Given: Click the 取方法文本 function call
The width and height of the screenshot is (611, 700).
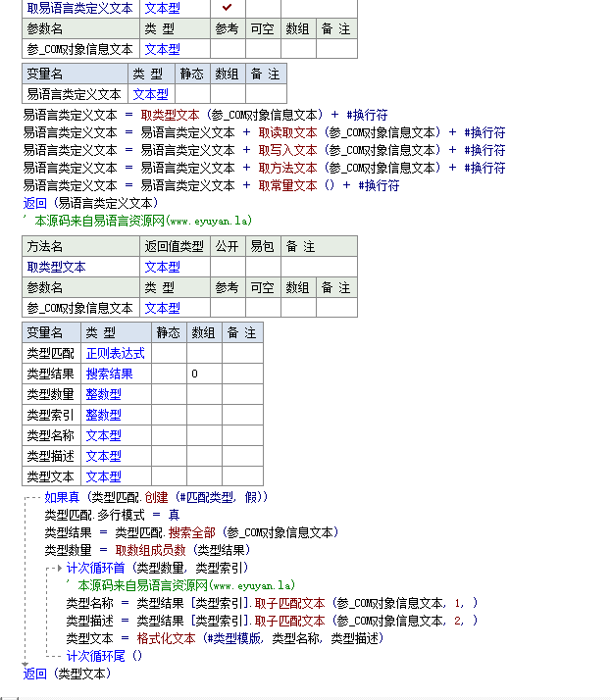Looking at the screenshot, I should (x=287, y=168).
